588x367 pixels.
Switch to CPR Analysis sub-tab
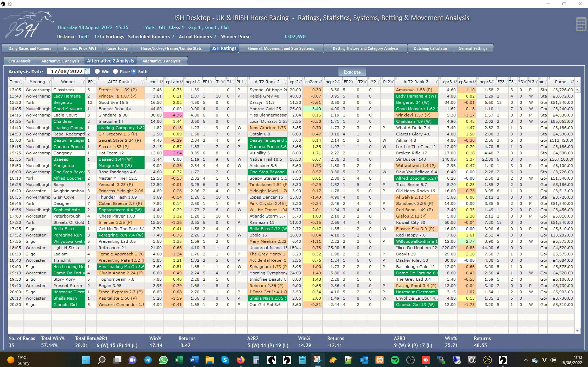(x=19, y=61)
